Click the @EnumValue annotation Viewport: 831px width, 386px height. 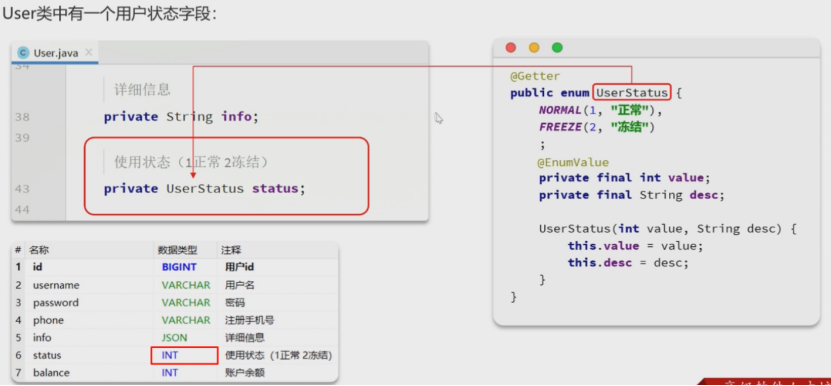pyautogui.click(x=574, y=162)
